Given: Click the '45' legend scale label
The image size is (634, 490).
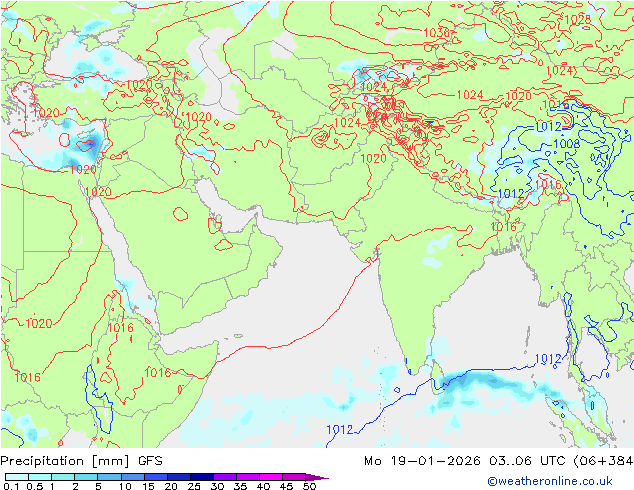Looking at the screenshot, I should 286,486.
